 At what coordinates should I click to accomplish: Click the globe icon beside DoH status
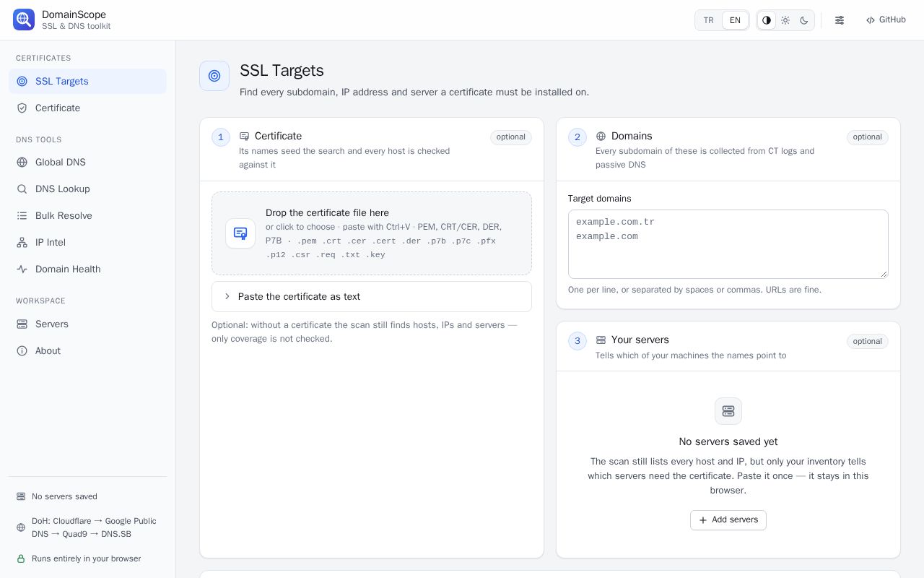point(21,527)
